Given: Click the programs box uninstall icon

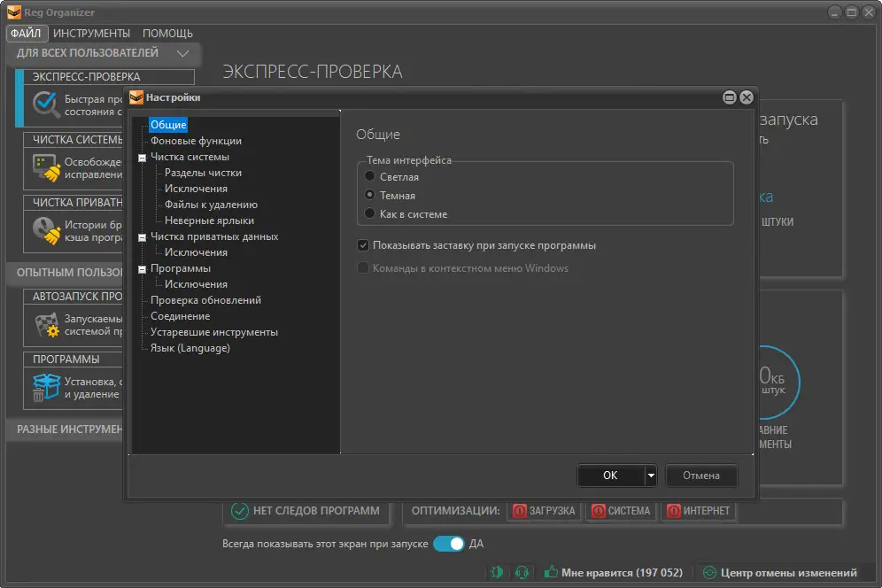Looking at the screenshot, I should pos(46,388).
